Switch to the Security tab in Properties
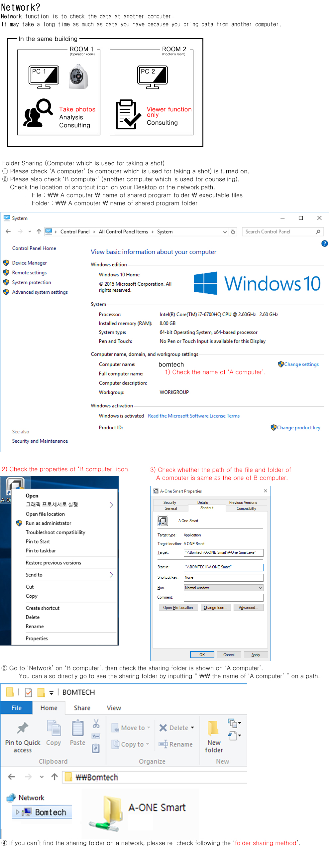 tap(170, 503)
